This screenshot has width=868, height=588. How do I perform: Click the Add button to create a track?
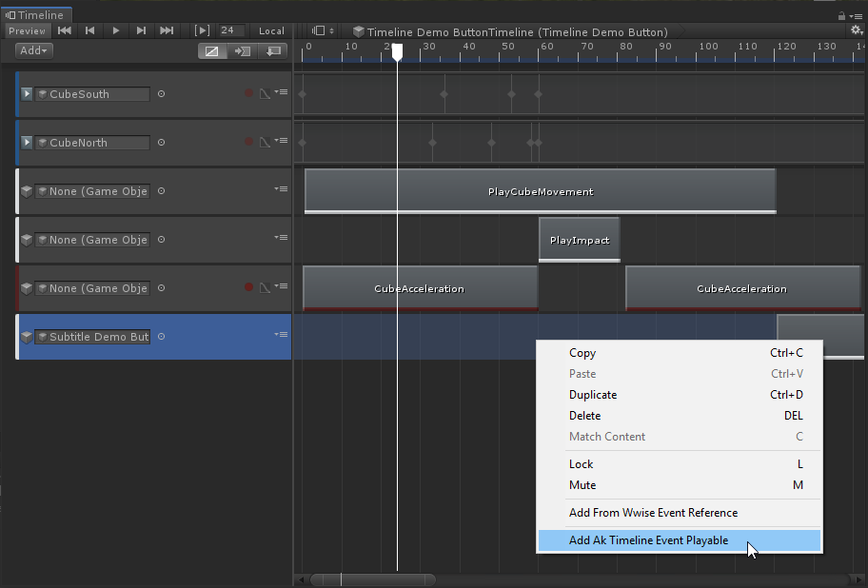tap(31, 49)
